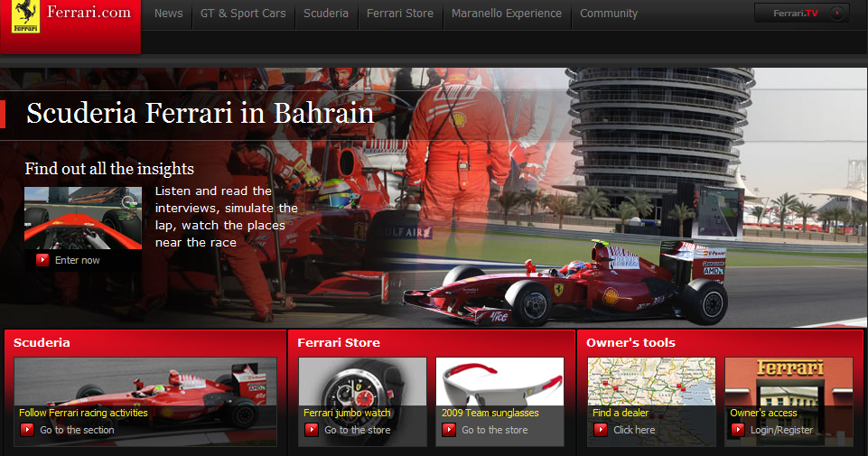Screen dimensions: 868x456
Task: Click the Find out all the insights heading
Action: click(x=109, y=169)
